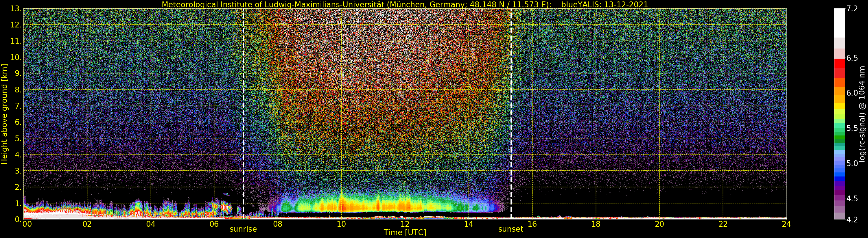This screenshot has width=868, height=238.
Task: Click the orange aerosol layer at 10 UTC
Action: point(341,206)
